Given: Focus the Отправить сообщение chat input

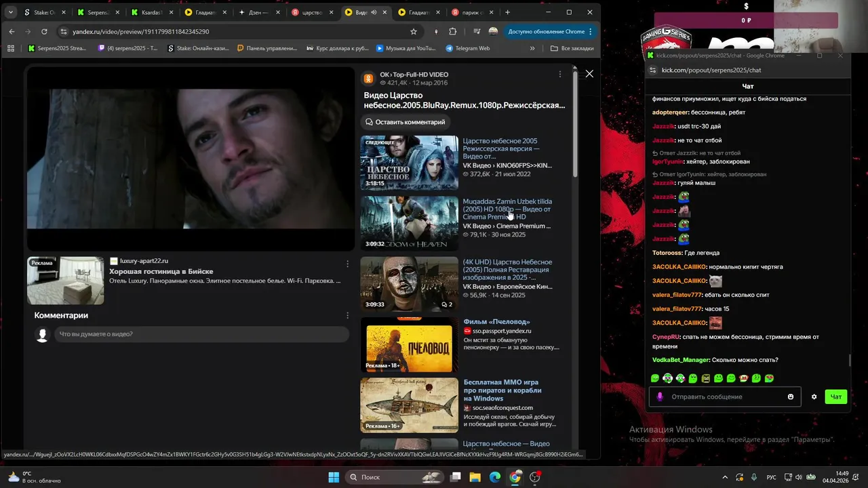Looking at the screenshot, I should [724, 396].
